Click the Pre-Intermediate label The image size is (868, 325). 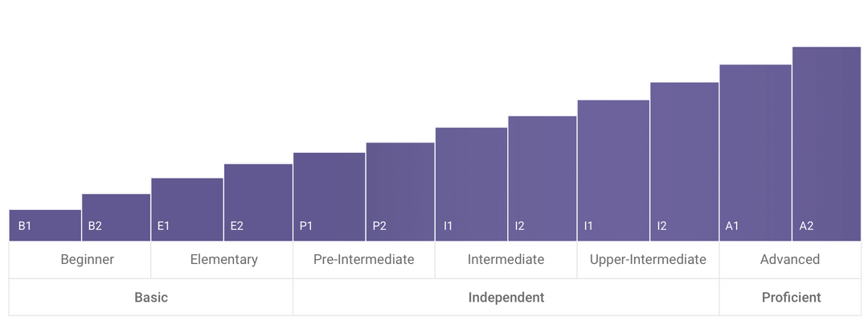[364, 259]
